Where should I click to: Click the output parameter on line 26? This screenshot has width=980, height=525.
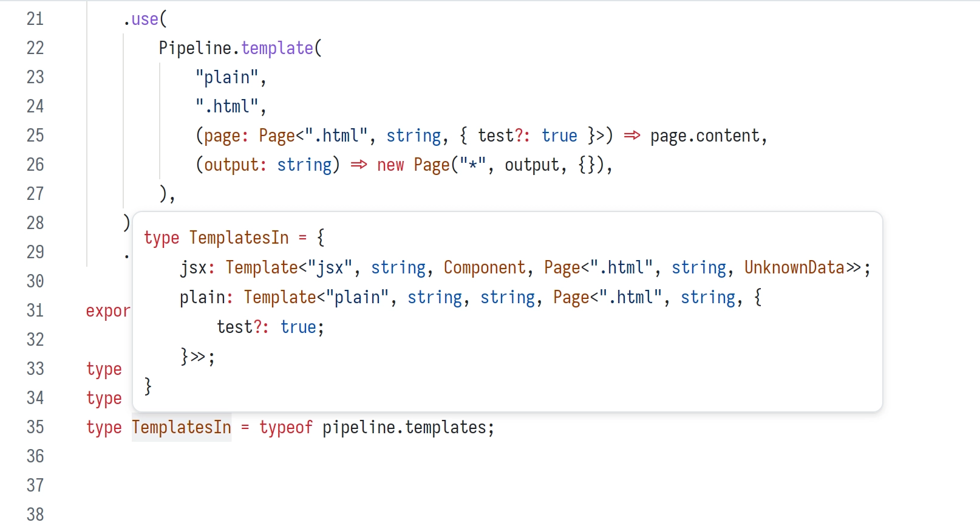click(x=231, y=165)
